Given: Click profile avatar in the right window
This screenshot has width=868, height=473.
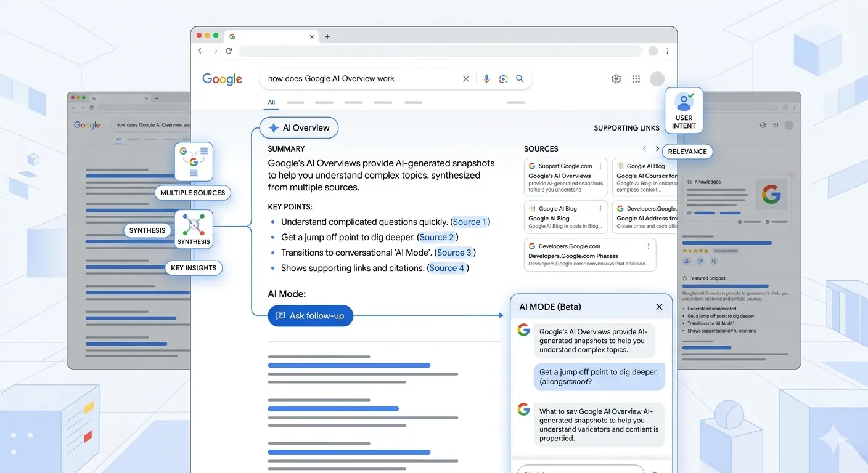Looking at the screenshot, I should pos(788,125).
